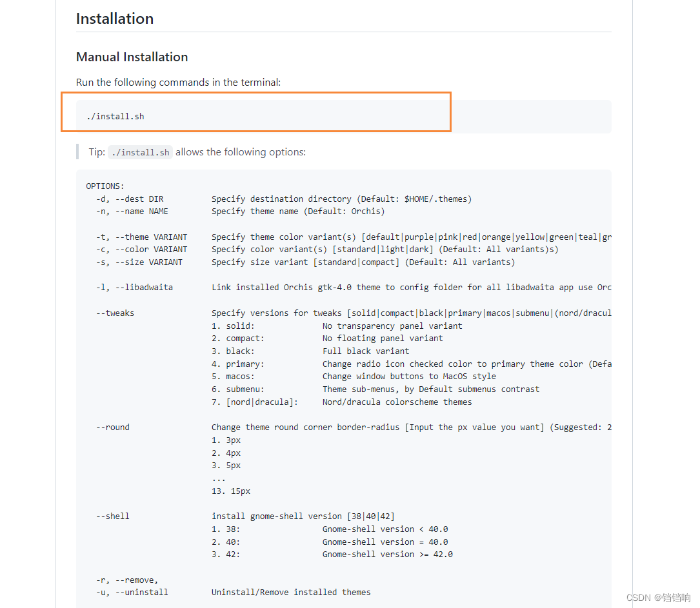Screen dimensions: 700x608
Task: Click '2. compact:' tweak entry
Action: click(x=238, y=338)
